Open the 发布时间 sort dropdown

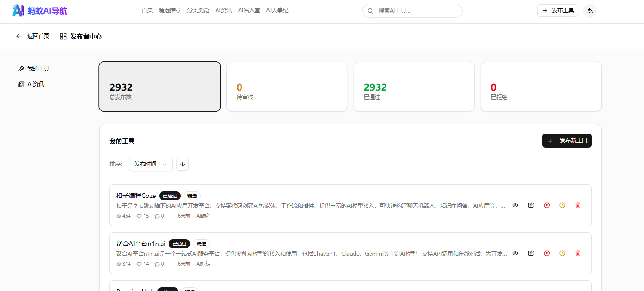click(x=151, y=164)
